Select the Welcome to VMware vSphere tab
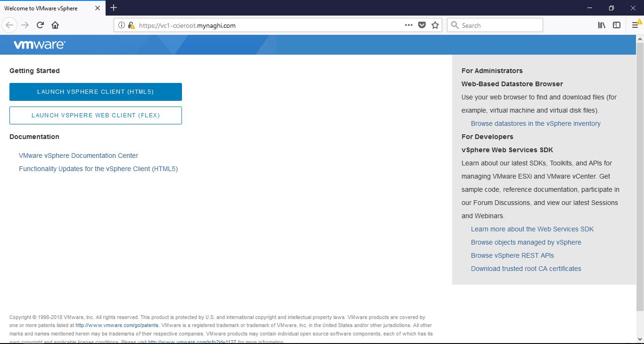Viewport: 644px width, 344px height. pyautogui.click(x=47, y=8)
